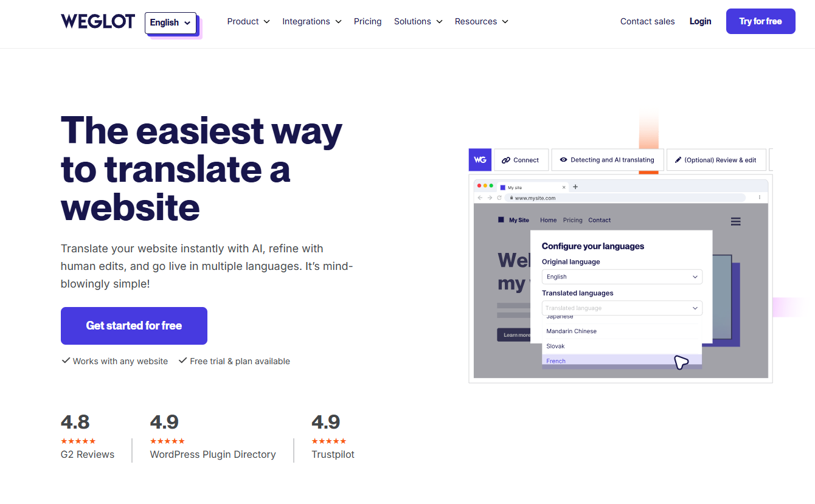Click Pricing in the mock site nav
The image size is (815, 504).
coord(572,220)
